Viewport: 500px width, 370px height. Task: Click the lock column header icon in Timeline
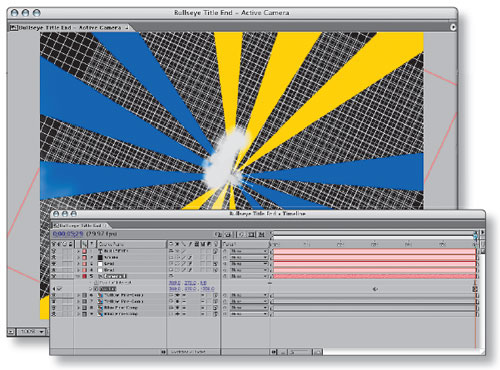click(x=70, y=244)
